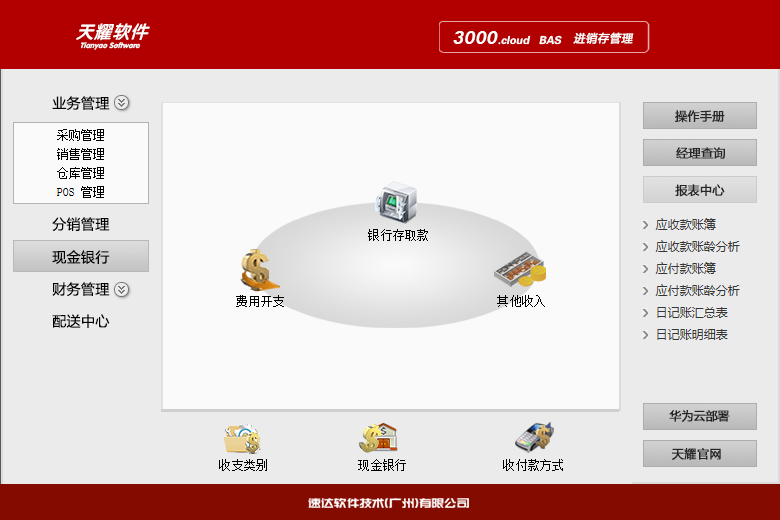Open 仓库管理 submenu item
The width and height of the screenshot is (780, 520).
coord(81,173)
